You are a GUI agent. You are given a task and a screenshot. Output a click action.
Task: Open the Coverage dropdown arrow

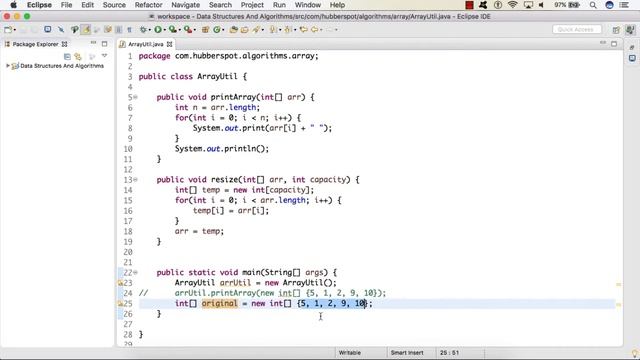pyautogui.click(x=179, y=30)
